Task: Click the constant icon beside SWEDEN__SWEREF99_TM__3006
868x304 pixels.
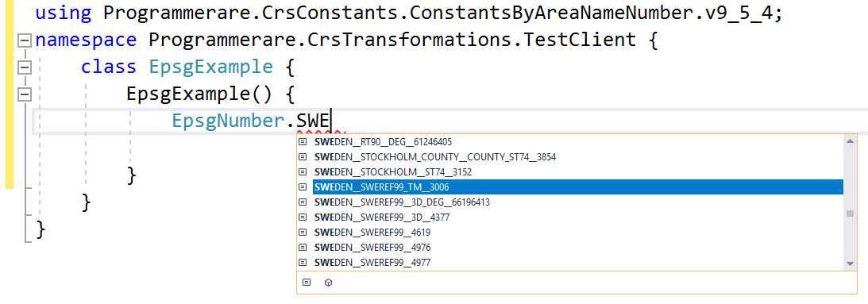Action: [x=303, y=187]
